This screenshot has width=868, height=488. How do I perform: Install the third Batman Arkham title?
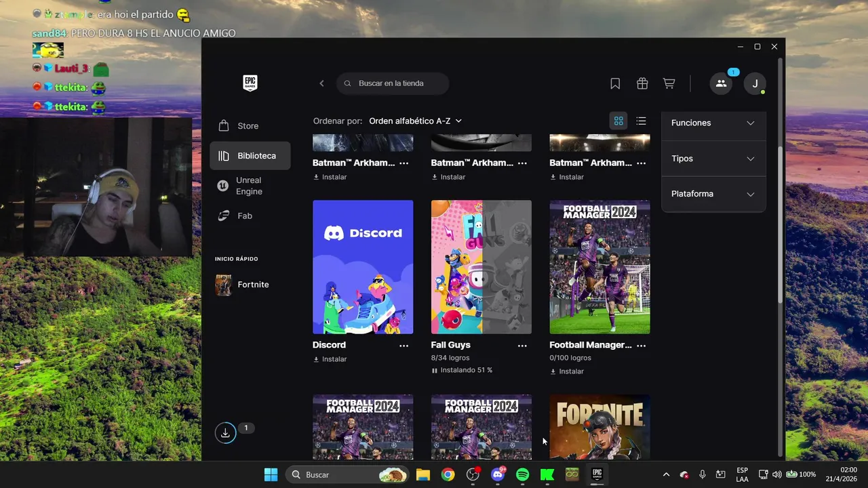coord(567,177)
